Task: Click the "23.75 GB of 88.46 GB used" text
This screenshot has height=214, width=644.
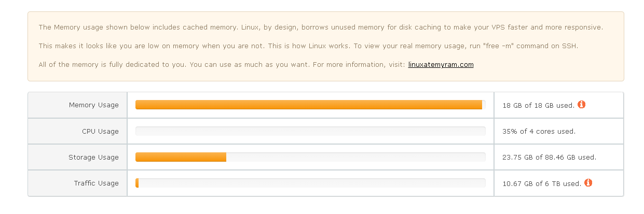Action: point(549,158)
